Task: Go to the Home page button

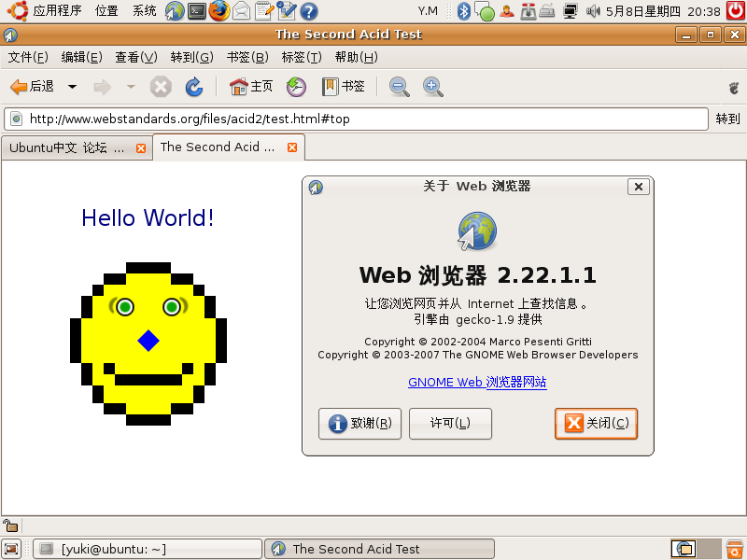Action: click(x=251, y=87)
